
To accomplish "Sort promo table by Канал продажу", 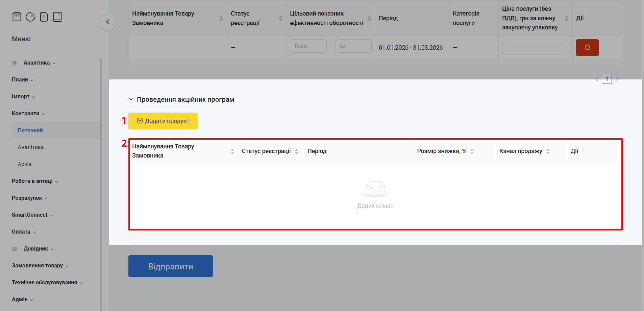I will [x=548, y=151].
